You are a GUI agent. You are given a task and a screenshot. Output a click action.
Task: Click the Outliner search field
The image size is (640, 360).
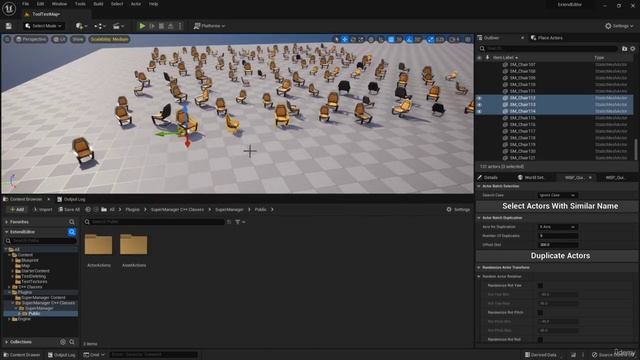[549, 49]
